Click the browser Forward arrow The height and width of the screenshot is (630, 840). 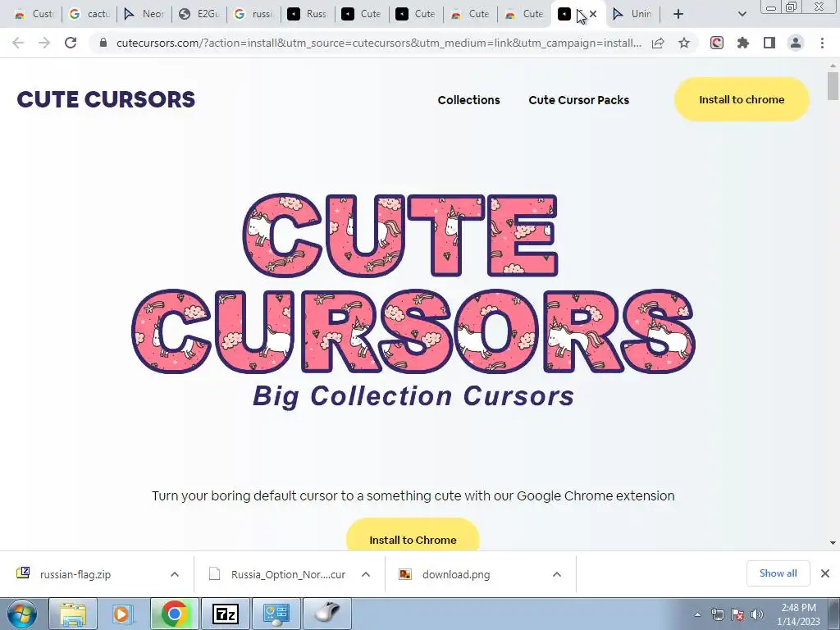point(44,43)
